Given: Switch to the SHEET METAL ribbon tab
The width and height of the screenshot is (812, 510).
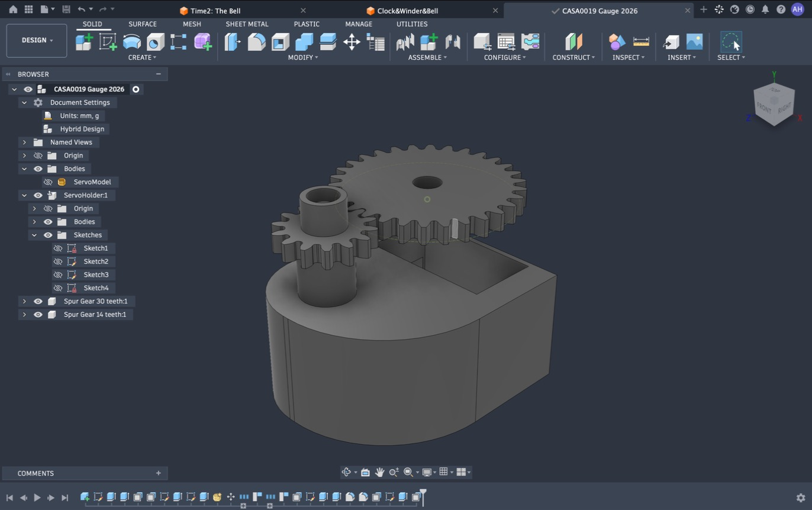Looking at the screenshot, I should pos(247,24).
